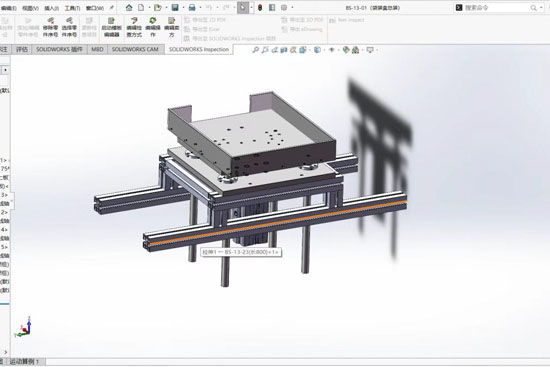Click the Home icon in the top toolbar
The image size is (550, 367).
pos(129,7)
